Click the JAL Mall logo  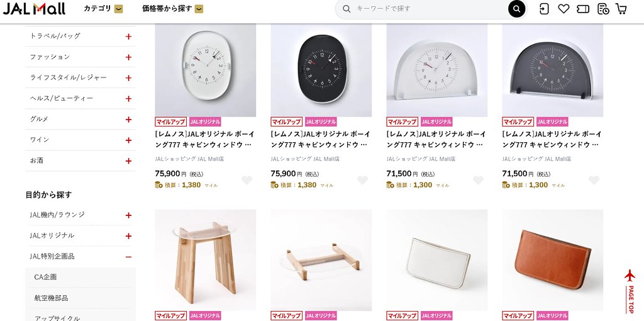(34, 9)
